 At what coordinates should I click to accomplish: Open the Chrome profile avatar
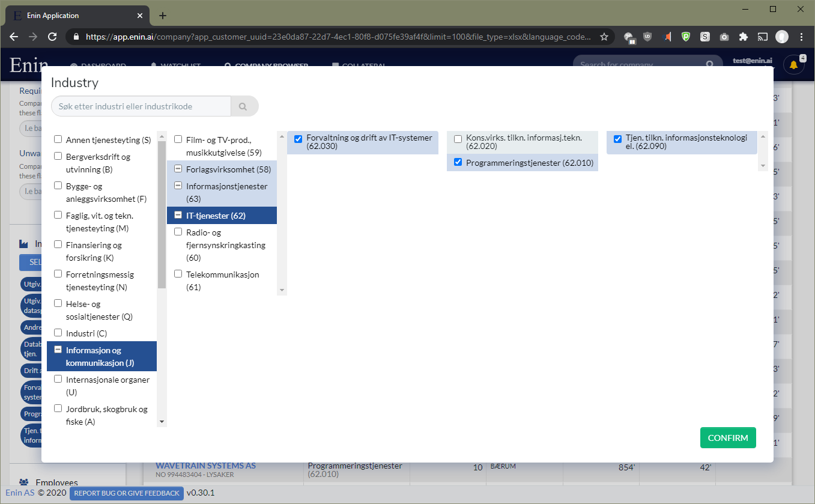tap(782, 37)
